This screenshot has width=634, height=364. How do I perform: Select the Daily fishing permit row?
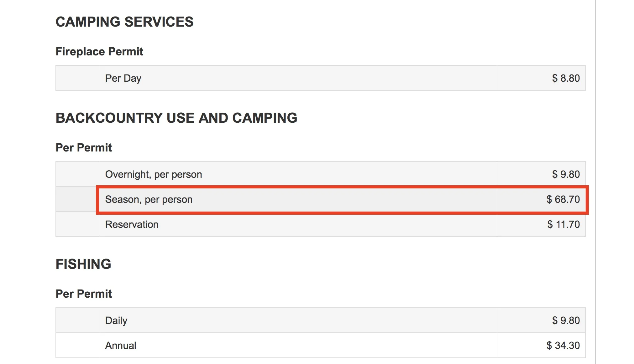click(x=320, y=320)
